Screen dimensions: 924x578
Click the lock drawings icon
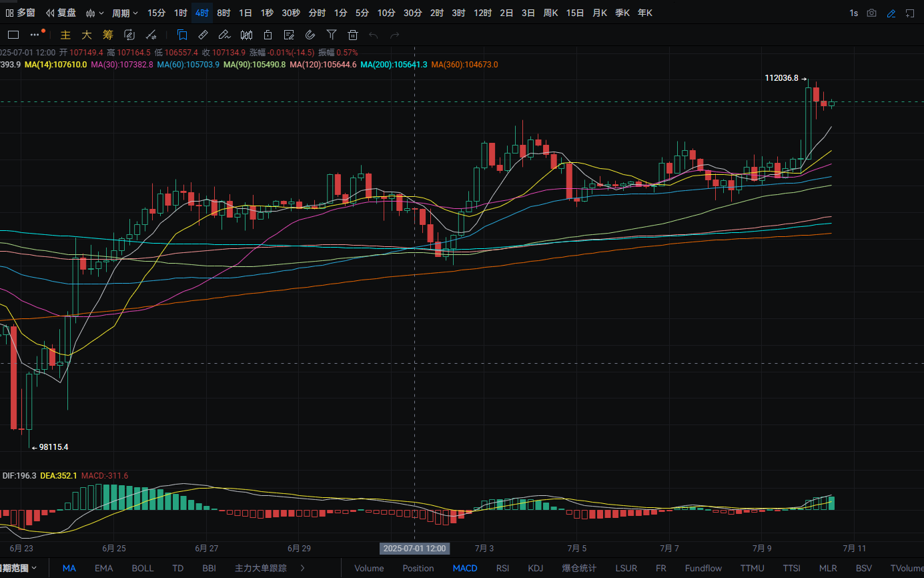point(268,35)
